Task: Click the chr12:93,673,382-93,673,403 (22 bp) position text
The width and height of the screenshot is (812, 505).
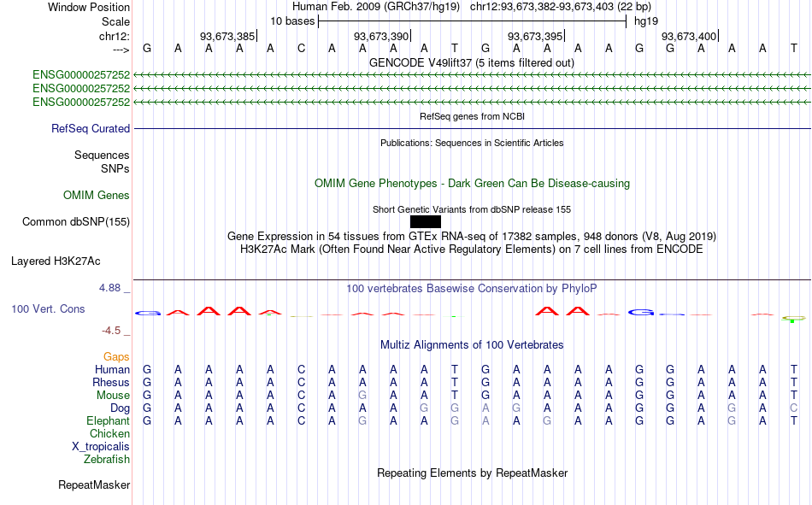Action: click(x=561, y=7)
